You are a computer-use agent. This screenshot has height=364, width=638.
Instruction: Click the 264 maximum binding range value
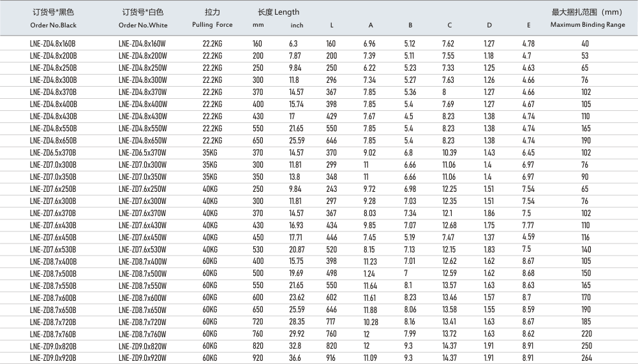click(x=585, y=358)
